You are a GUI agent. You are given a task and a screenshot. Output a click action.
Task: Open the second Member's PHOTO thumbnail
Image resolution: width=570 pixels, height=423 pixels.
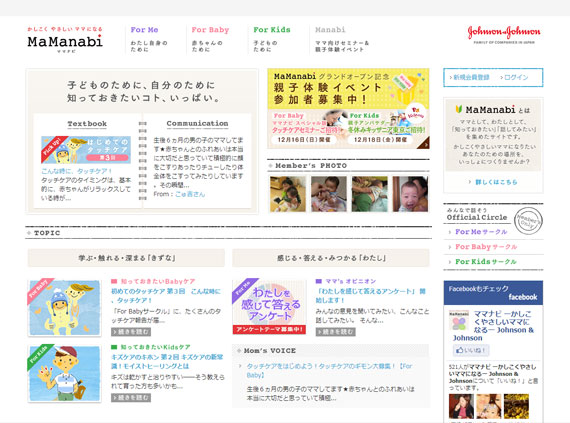click(329, 194)
